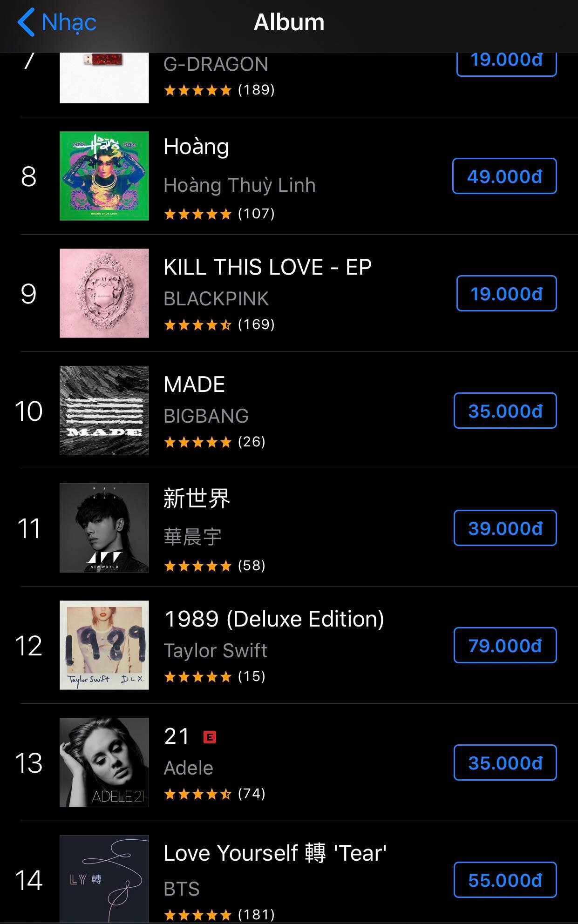578x924 pixels.
Task: Tap the explicit E badge beside 21
Action: point(210,737)
